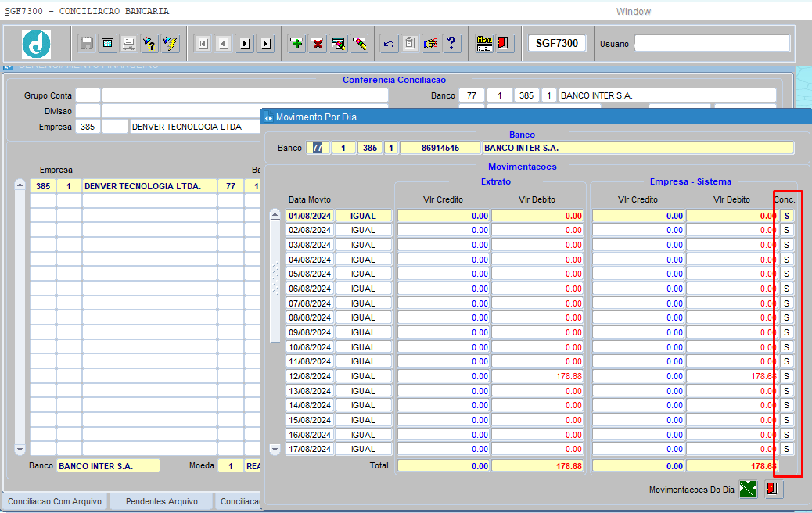Switch to Pendentes Arquivo tab
Viewport: 812px width, 513px height.
click(x=162, y=501)
